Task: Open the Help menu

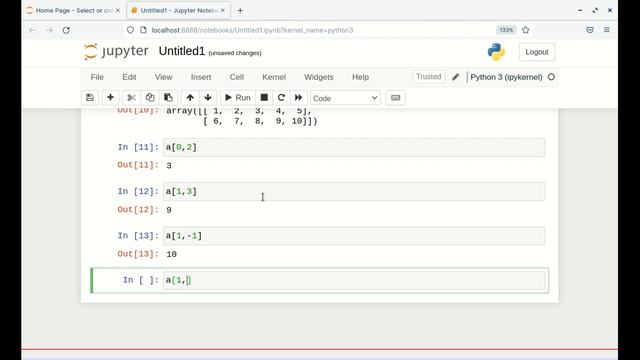Action: (360, 77)
